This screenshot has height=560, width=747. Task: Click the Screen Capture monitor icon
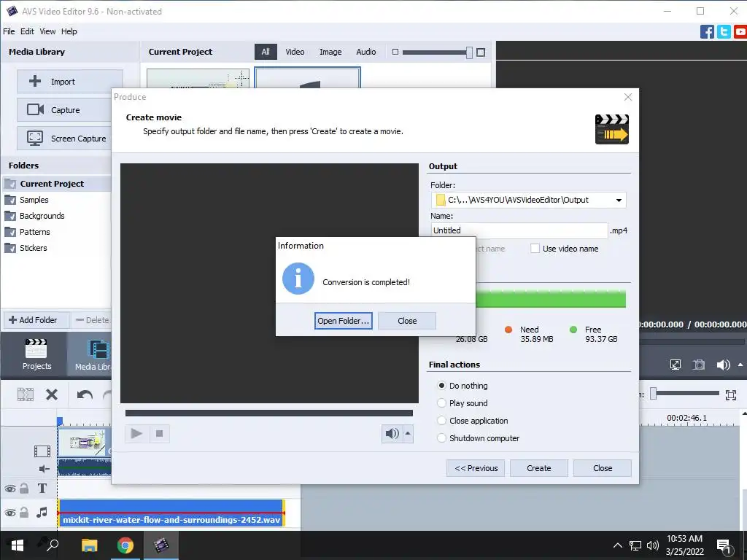[35, 138]
